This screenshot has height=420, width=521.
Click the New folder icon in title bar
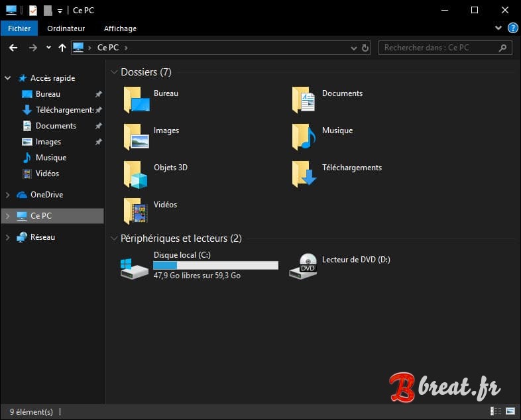pos(48,11)
